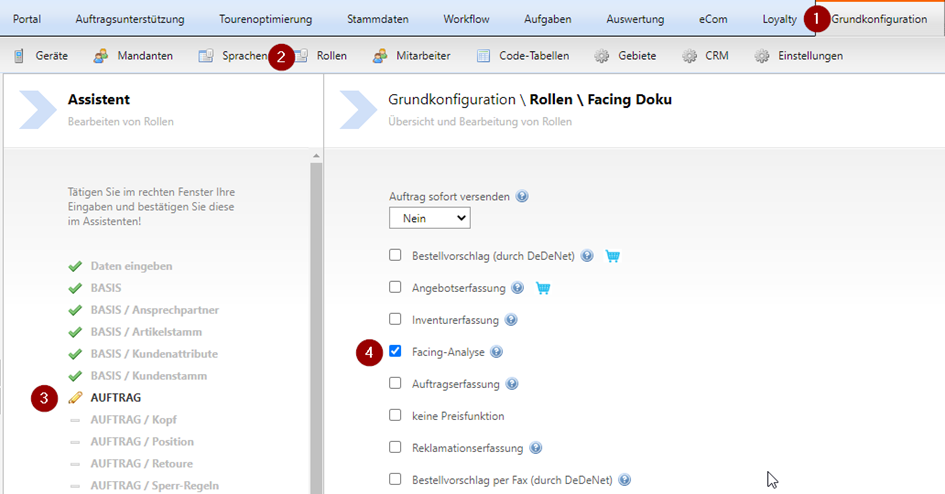Click the assistant scrollbar up arrow
Image resolution: width=945 pixels, height=494 pixels.
(316, 156)
